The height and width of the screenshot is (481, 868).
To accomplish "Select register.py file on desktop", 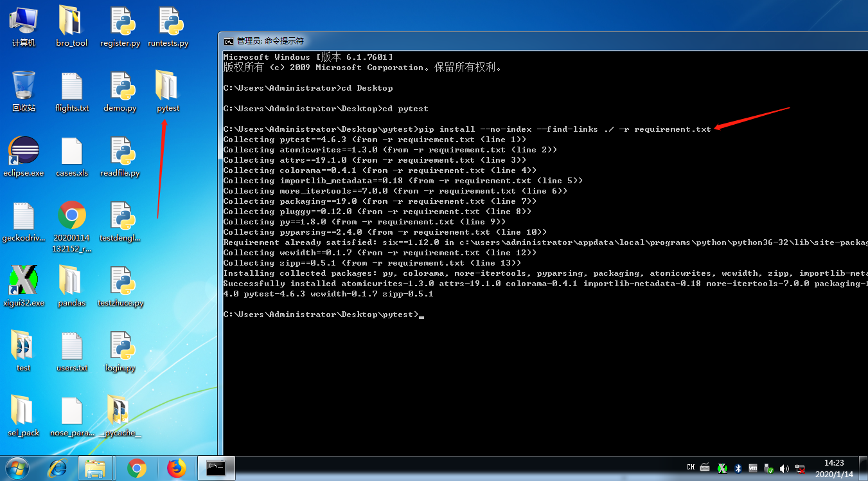I will (120, 26).
